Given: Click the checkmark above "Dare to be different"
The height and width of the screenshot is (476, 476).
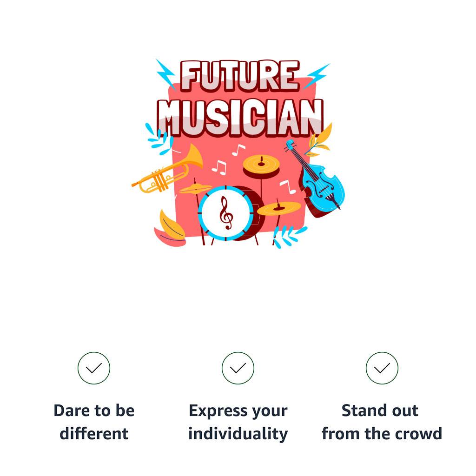Looking at the screenshot, I should pos(94,368).
